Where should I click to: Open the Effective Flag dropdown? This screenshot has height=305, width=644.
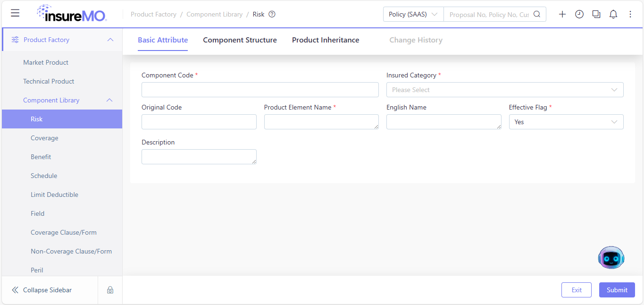click(x=566, y=122)
